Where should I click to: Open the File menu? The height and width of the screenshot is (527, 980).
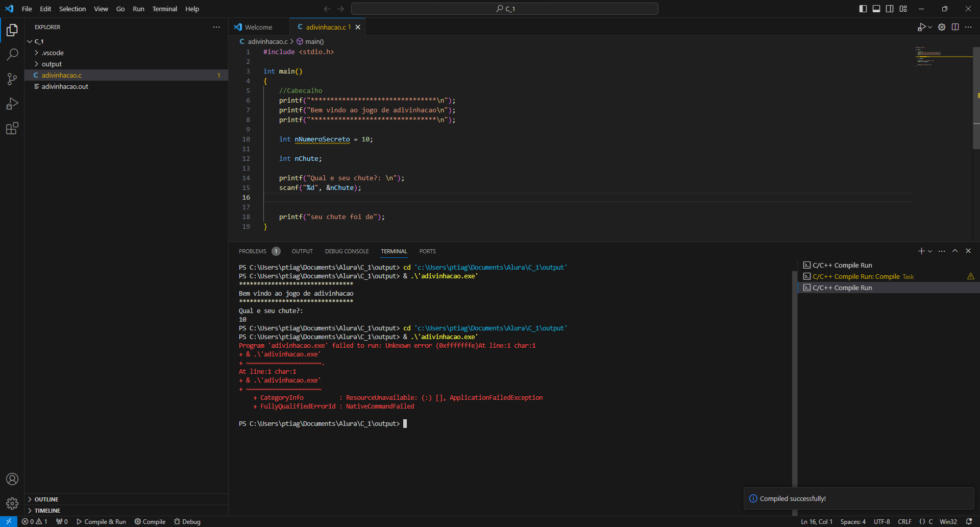(x=27, y=9)
